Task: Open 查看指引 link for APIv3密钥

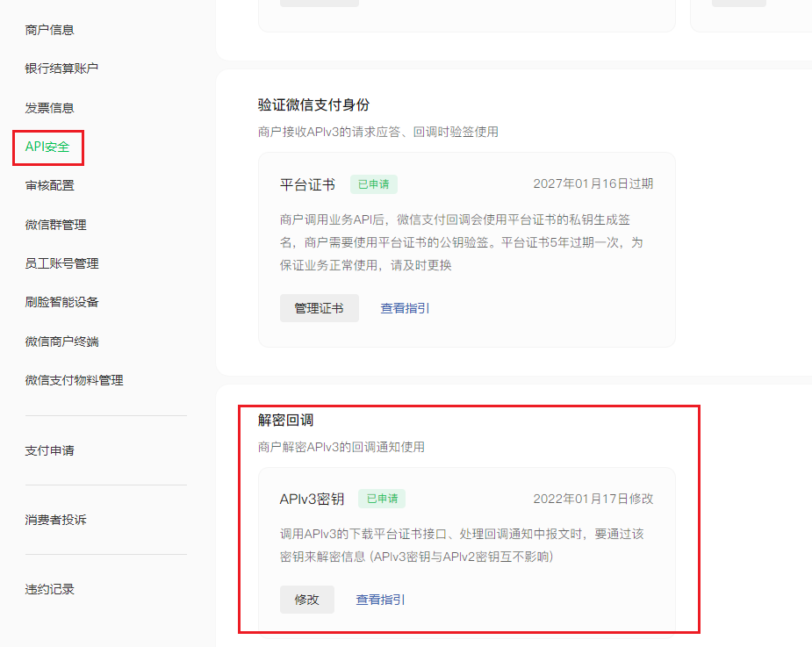Action: 380,600
